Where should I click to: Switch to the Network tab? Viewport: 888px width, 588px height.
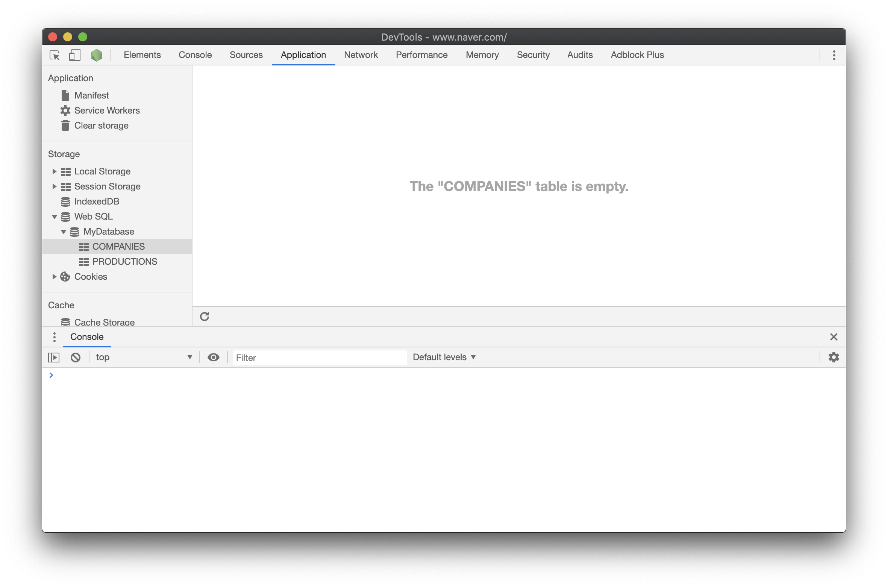pyautogui.click(x=361, y=55)
